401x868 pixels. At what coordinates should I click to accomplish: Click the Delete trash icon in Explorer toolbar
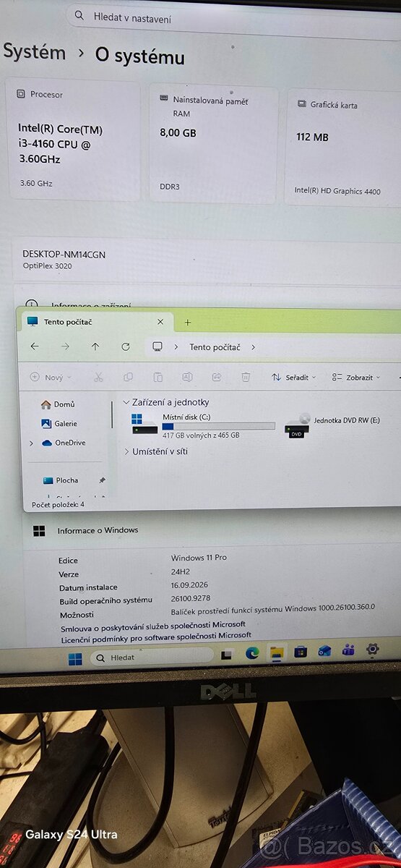click(x=246, y=377)
